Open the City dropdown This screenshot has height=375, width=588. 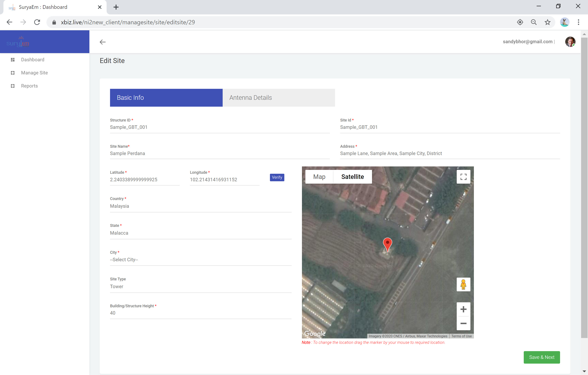201,260
